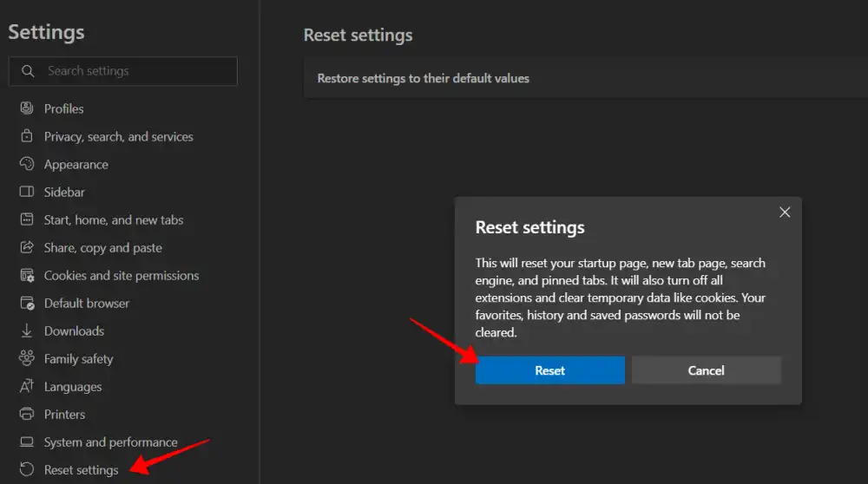Screen dimensions: 868x484
Task: Click the Sidebar panel icon
Action: [x=27, y=192]
